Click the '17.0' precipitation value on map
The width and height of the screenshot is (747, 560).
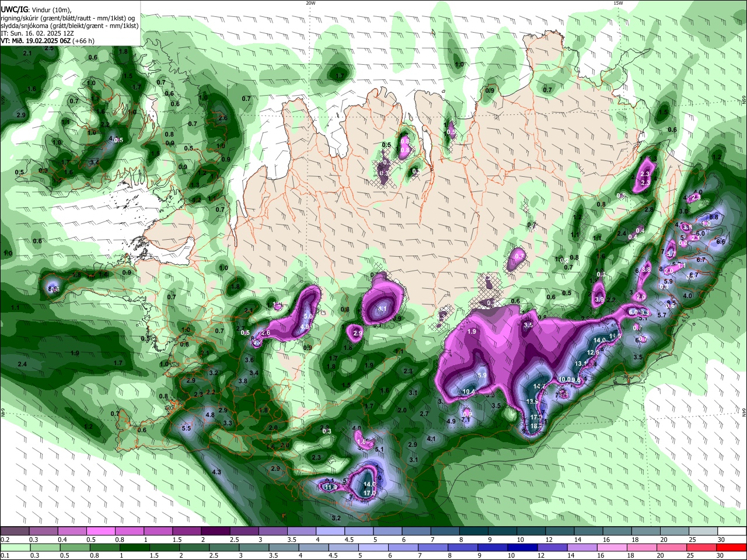(369, 493)
